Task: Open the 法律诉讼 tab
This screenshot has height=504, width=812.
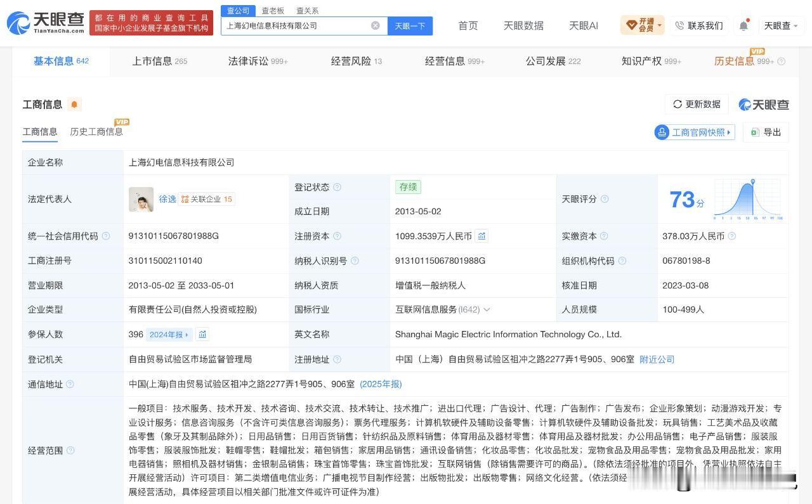Action: pos(258,61)
